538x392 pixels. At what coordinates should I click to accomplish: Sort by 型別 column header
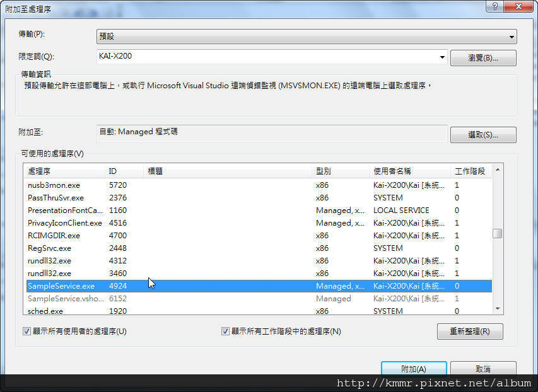(341, 171)
